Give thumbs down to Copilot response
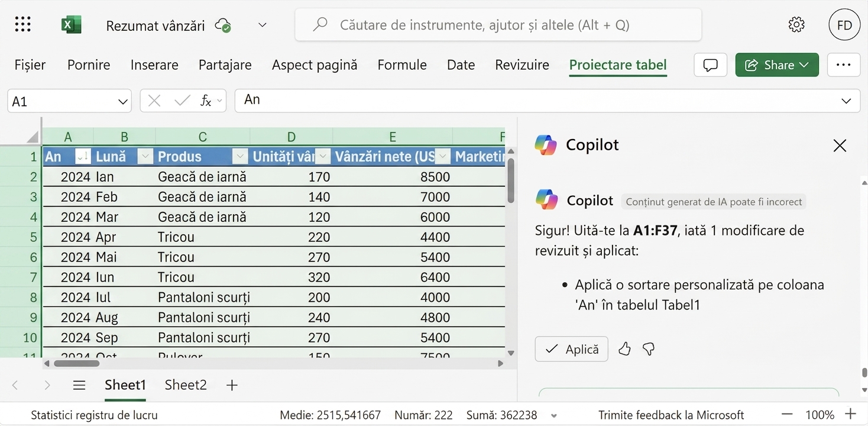 (649, 349)
